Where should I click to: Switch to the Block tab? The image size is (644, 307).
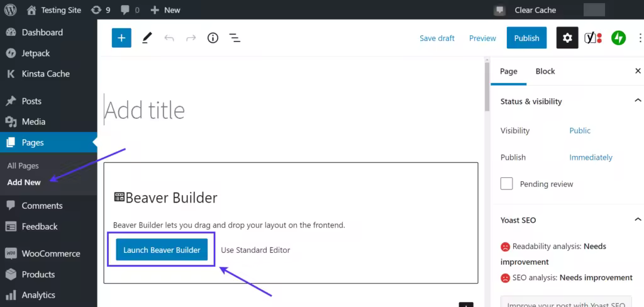click(x=545, y=72)
